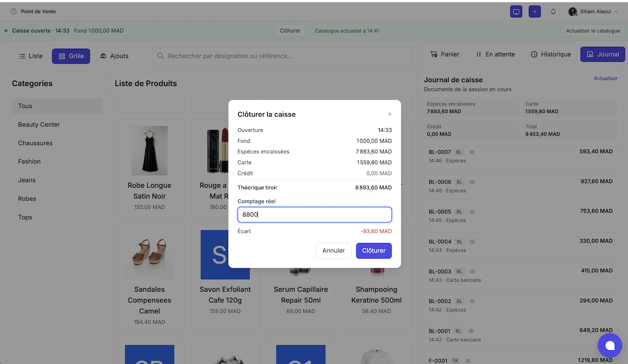Viewport: 628px width, 364px height.
Task: Focus the Comptage réel input field
Action: click(x=315, y=215)
